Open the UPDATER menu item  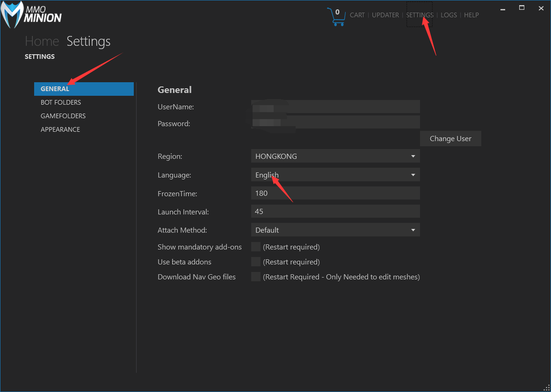385,15
